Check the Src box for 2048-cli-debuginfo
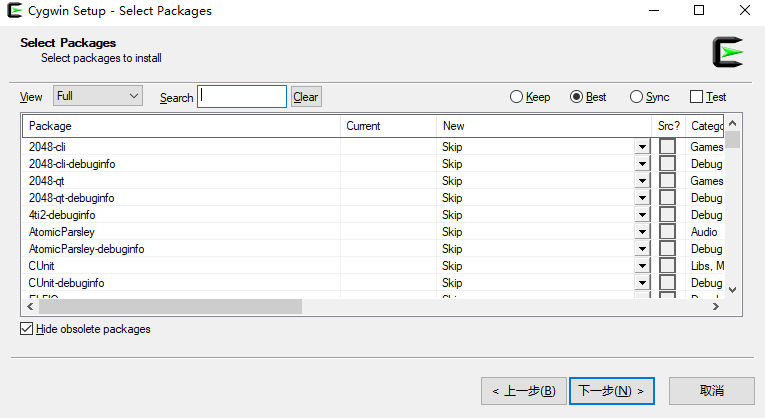 [x=667, y=163]
